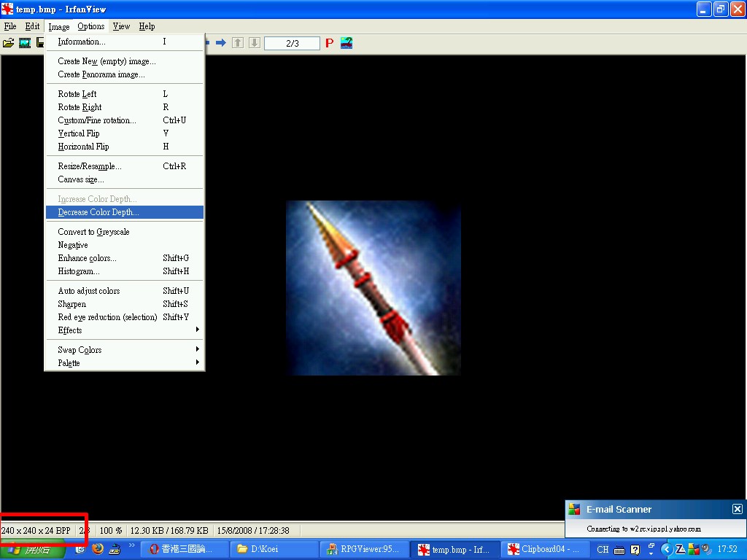Open the Slideshow filmstrip toolbar icon
Image resolution: width=747 pixels, height=560 pixels.
coord(25,43)
